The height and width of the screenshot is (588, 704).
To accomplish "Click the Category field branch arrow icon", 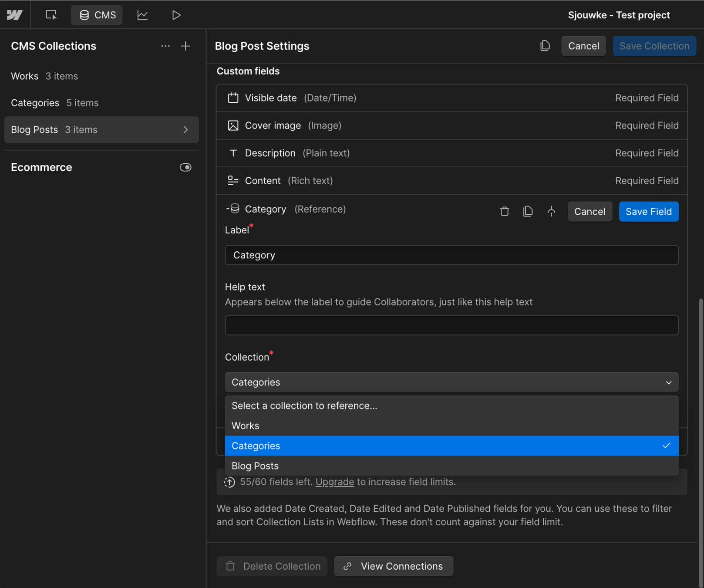I will point(552,212).
